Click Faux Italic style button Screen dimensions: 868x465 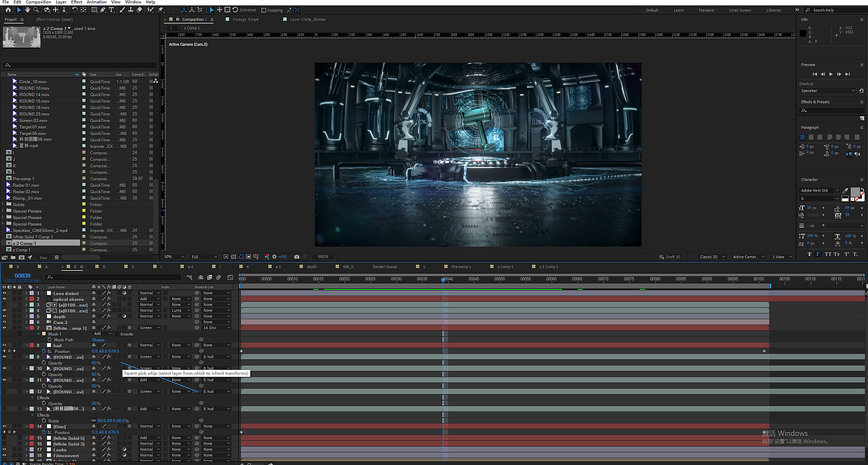tap(818, 254)
